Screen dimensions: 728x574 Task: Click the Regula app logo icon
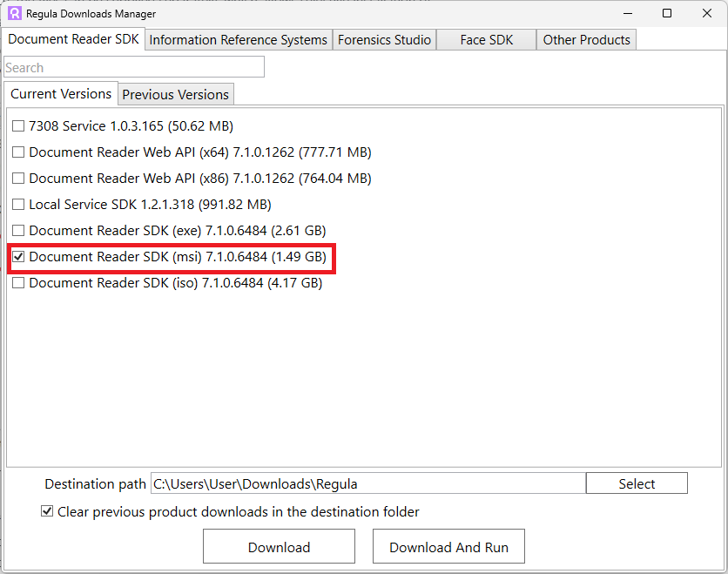click(15, 13)
